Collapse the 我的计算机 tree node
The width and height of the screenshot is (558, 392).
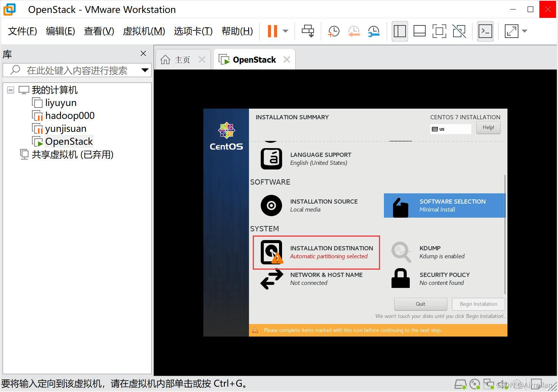point(11,90)
